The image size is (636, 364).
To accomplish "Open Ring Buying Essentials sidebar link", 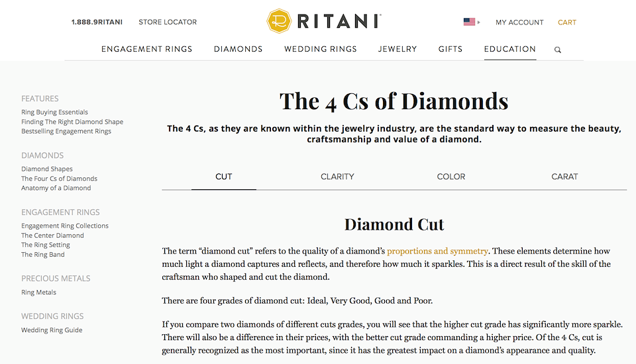I will point(54,113).
